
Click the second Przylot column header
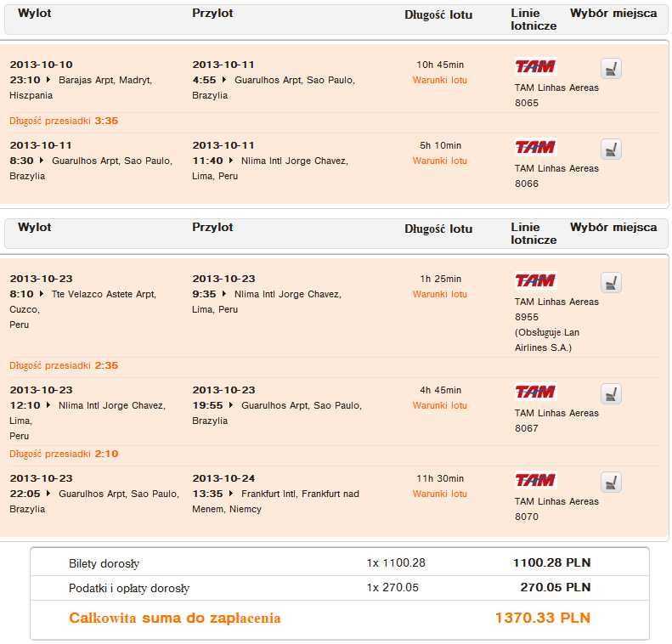click(x=212, y=228)
